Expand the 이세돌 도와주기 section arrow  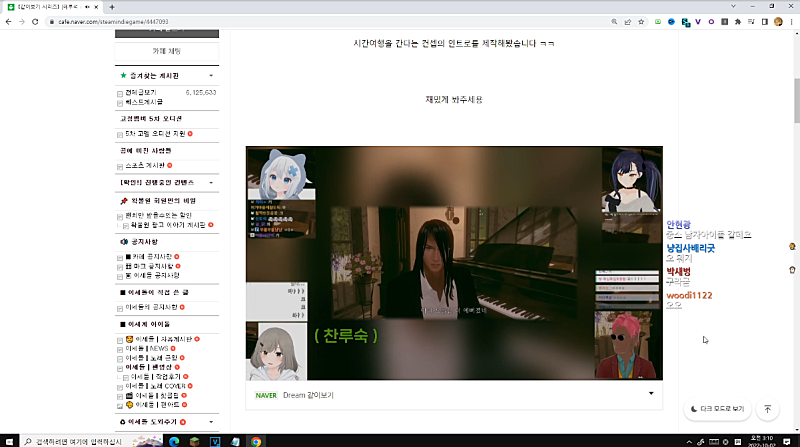coord(211,422)
